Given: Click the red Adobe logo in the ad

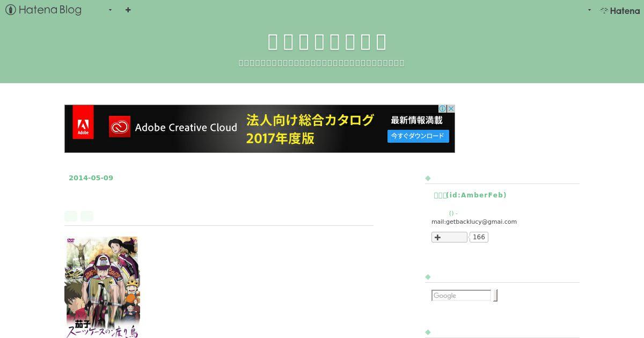Looking at the screenshot, I should (83, 122).
